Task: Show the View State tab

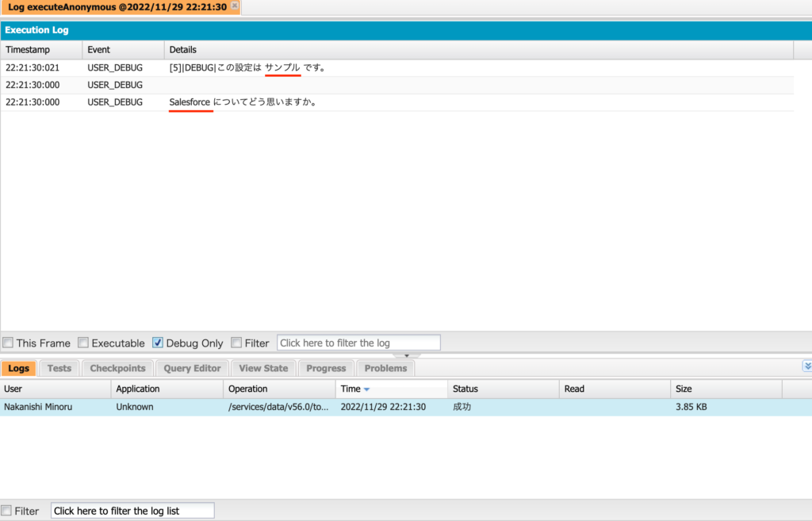Action: (263, 368)
